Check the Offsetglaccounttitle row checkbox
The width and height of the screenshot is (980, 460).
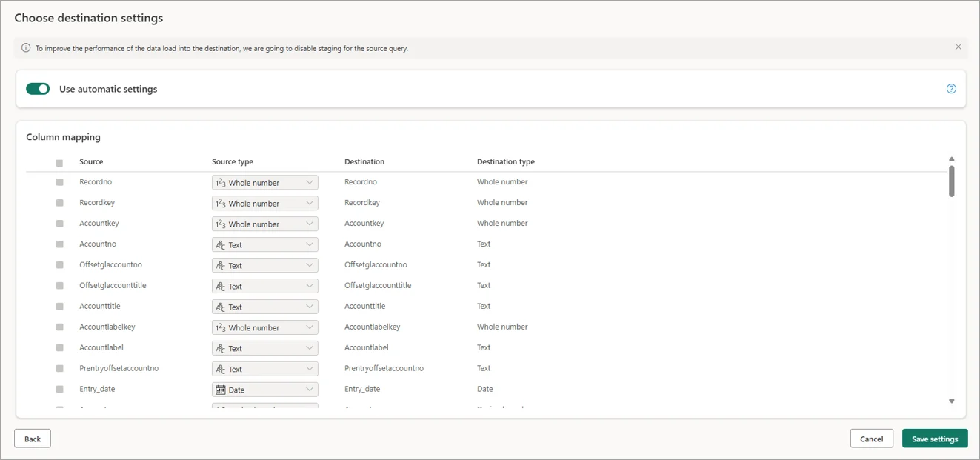59,286
